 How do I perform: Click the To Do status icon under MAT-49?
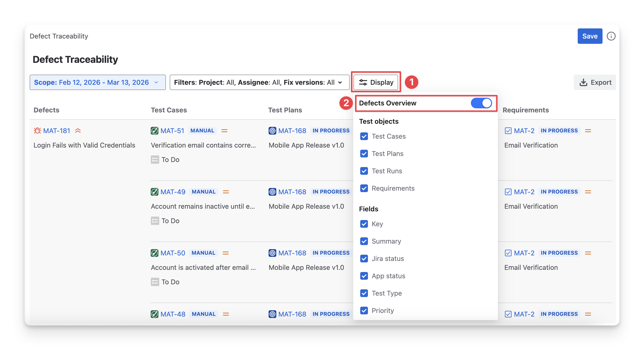(x=155, y=221)
